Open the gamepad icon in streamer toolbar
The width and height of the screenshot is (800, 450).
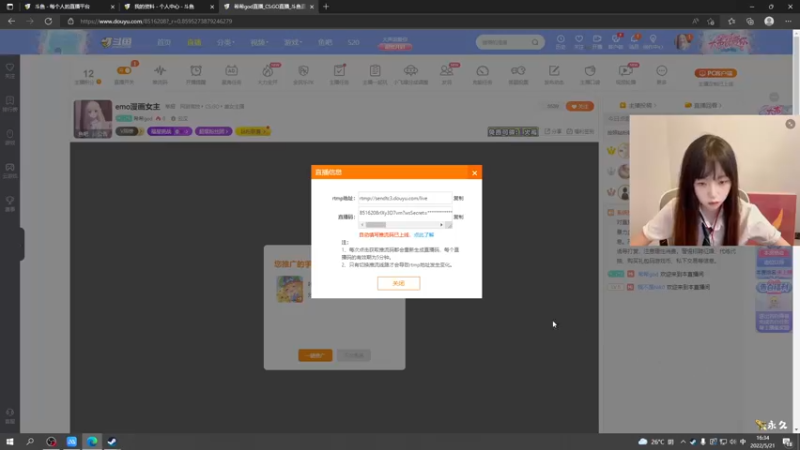(518, 71)
